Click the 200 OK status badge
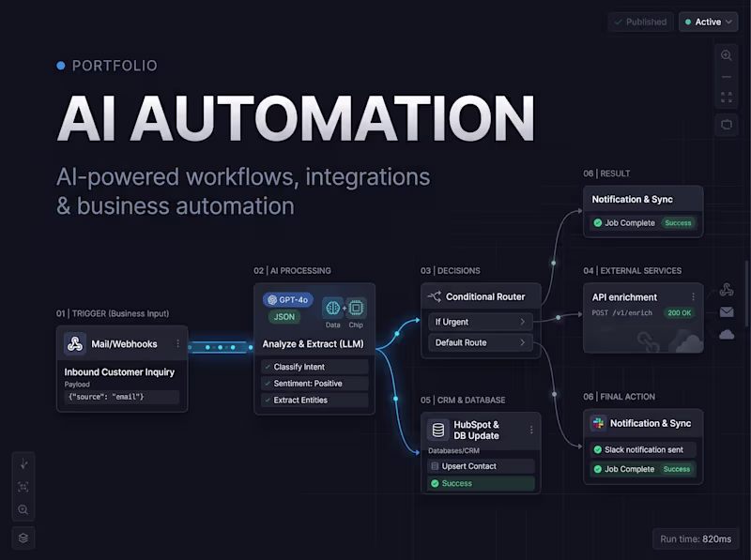This screenshot has width=751, height=560. (679, 313)
